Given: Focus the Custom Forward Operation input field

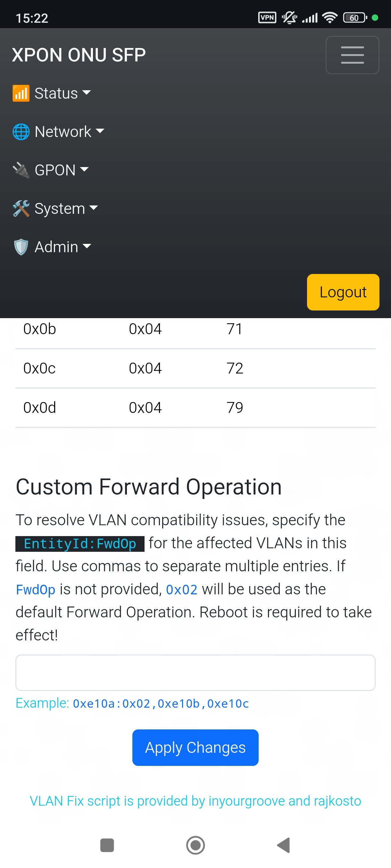Looking at the screenshot, I should coord(195,672).
